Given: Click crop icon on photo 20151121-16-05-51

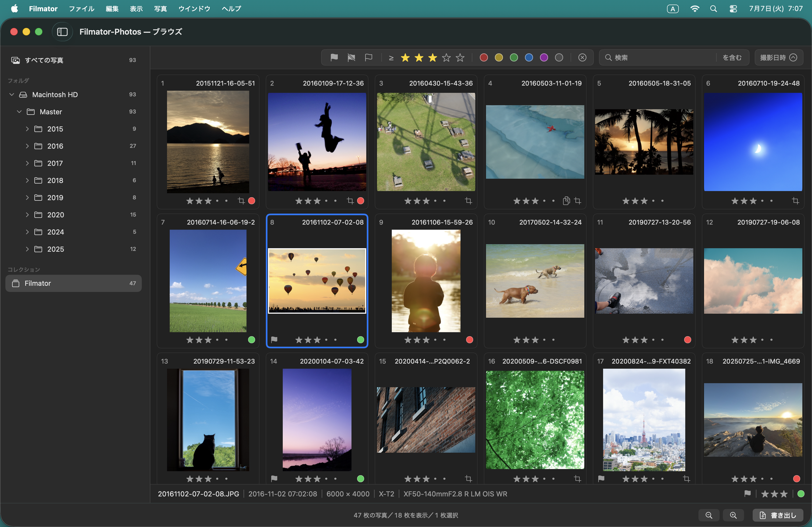Looking at the screenshot, I should [x=241, y=200].
